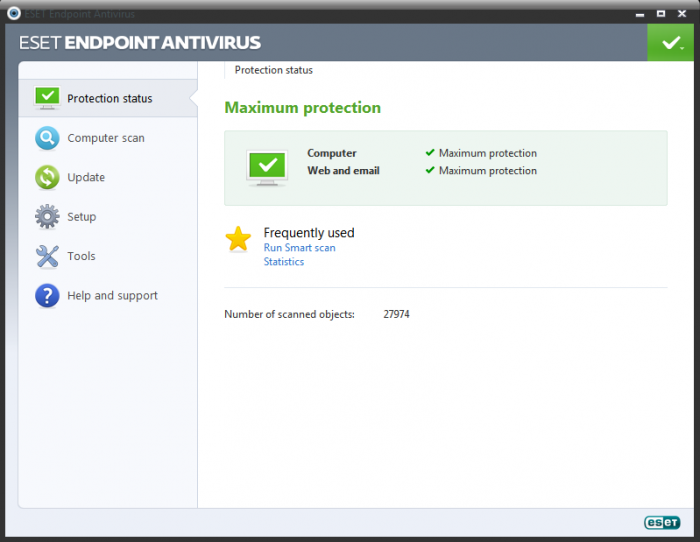Click the ESET eye icon in title bar
700x542 pixels.
pyautogui.click(x=14, y=13)
